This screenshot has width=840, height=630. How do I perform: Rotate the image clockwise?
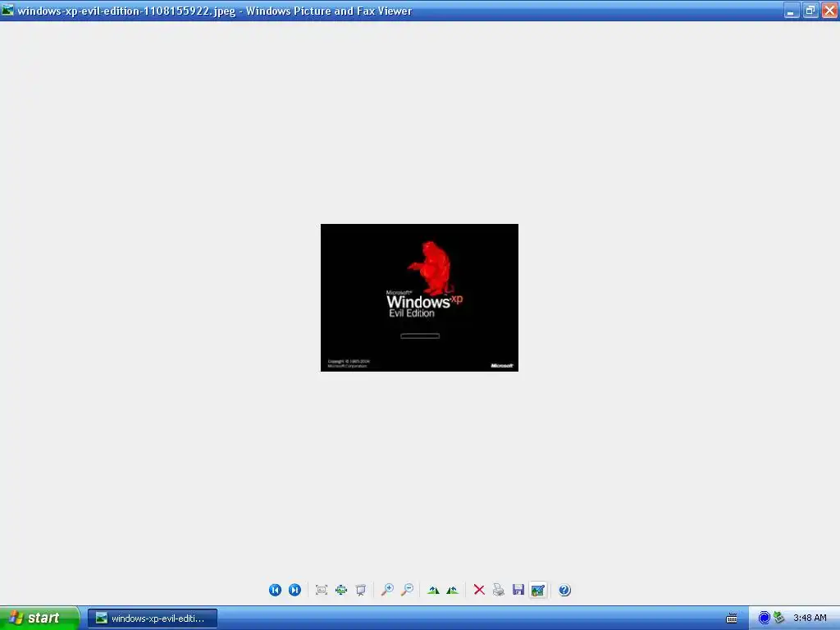(x=433, y=590)
